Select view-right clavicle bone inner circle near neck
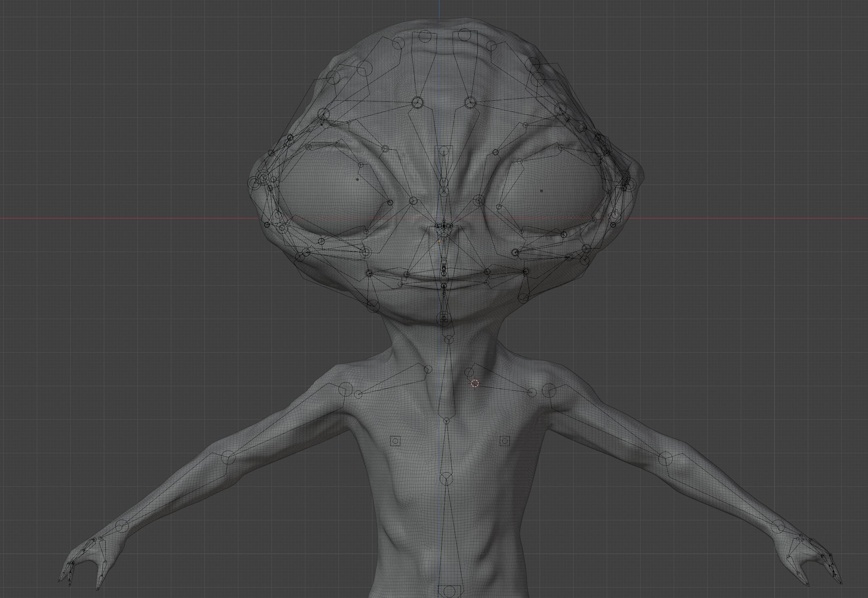 468,373
